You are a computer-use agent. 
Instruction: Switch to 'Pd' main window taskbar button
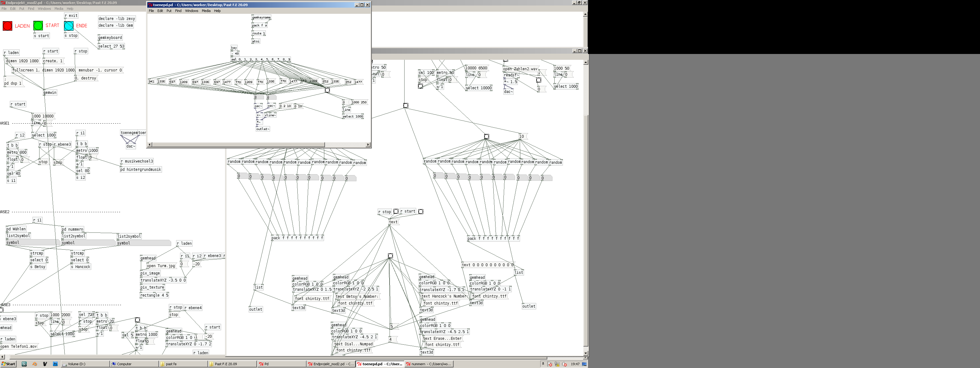click(x=281, y=364)
